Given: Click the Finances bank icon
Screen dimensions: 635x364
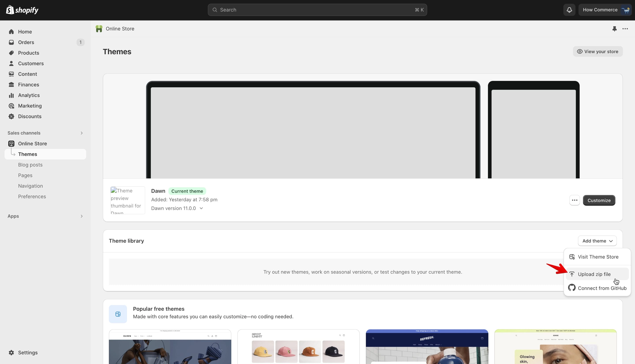Looking at the screenshot, I should point(11,84).
